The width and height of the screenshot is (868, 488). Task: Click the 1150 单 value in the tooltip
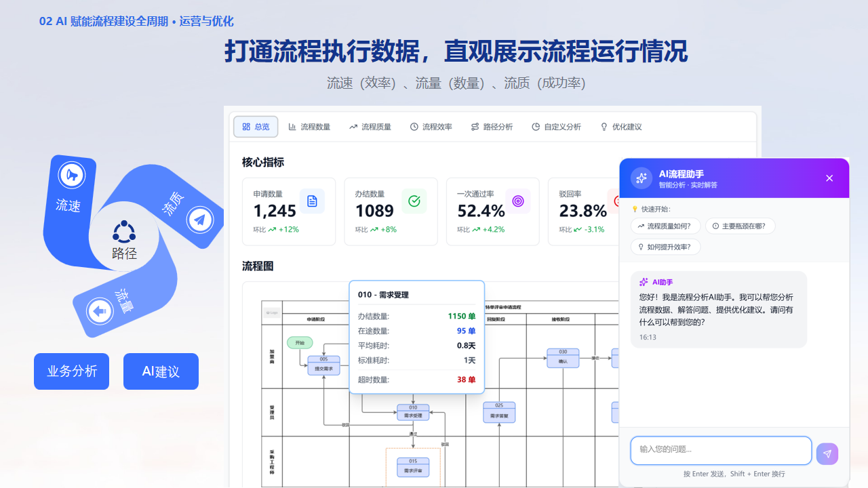point(462,317)
